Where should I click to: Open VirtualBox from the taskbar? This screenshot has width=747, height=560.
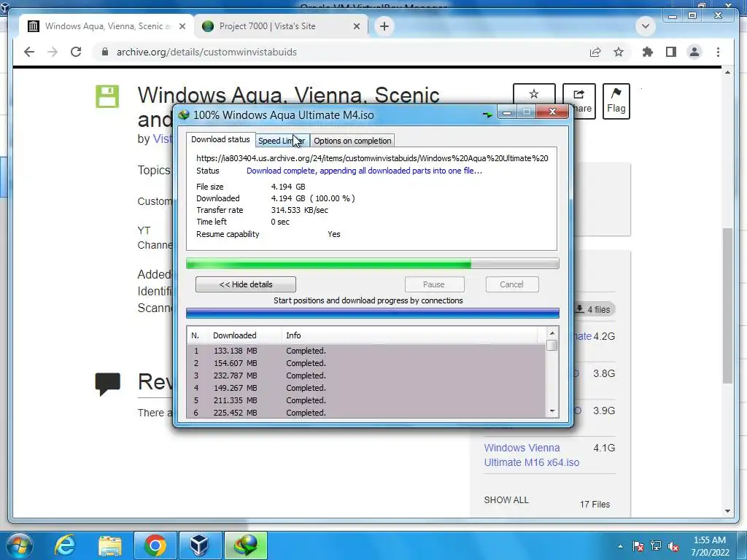pos(199,545)
